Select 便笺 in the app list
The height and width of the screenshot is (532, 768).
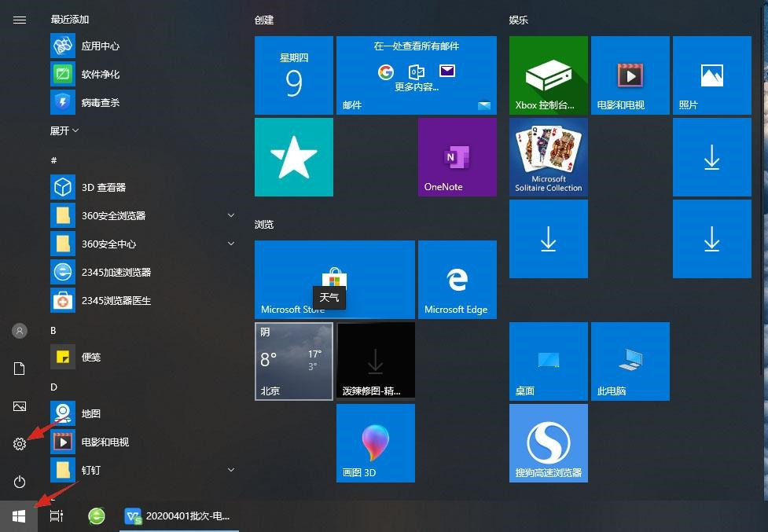click(91, 357)
